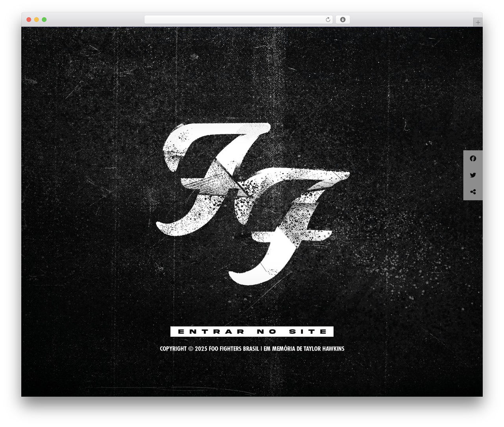The width and height of the screenshot is (504, 427).
Task: Click the generic share icon in sidebar
Action: pyautogui.click(x=473, y=192)
